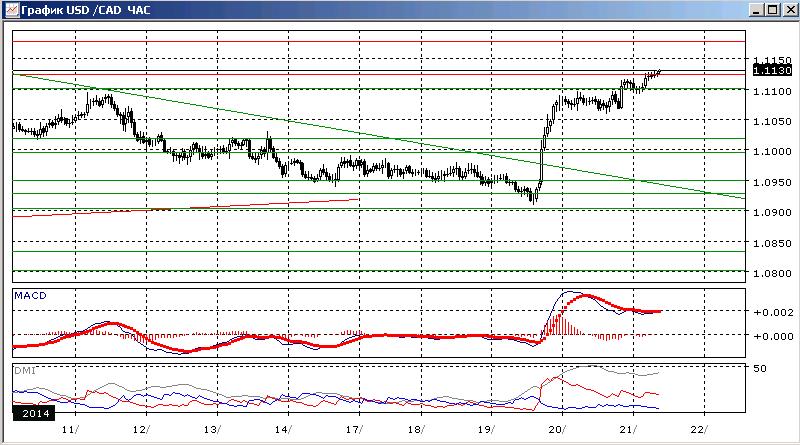Minimize the USD/CAD chart window

click(757, 10)
